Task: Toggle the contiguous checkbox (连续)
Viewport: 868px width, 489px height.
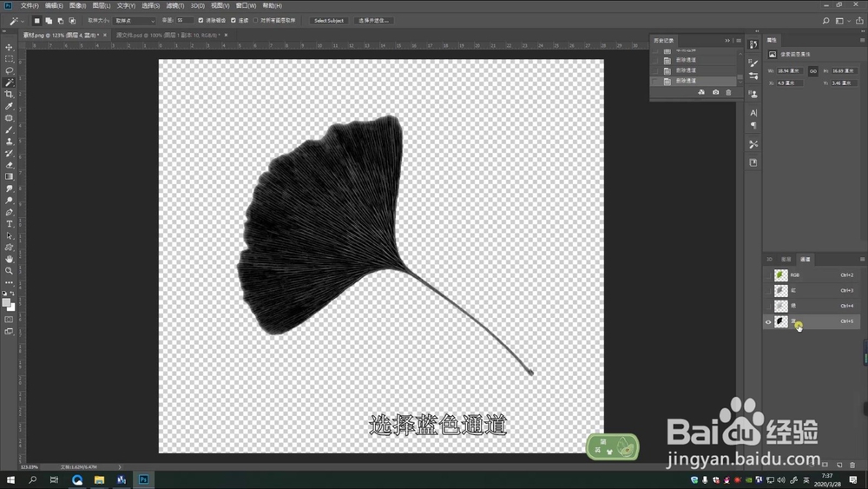Action: pos(233,21)
